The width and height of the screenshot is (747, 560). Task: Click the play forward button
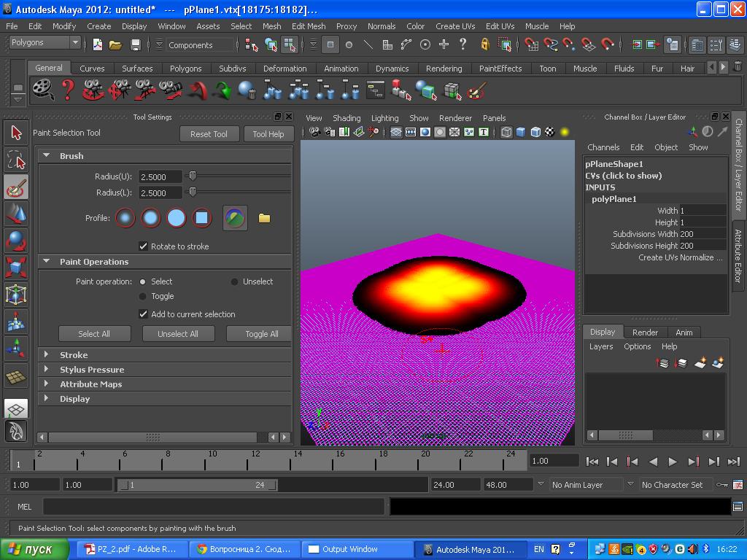pos(673,461)
